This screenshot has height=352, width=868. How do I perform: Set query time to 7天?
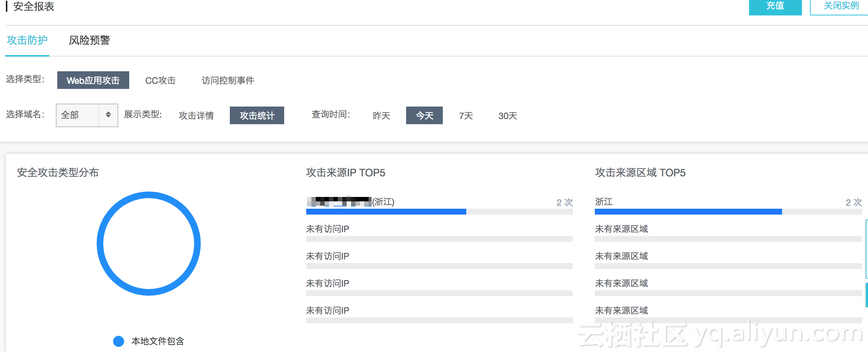click(466, 116)
